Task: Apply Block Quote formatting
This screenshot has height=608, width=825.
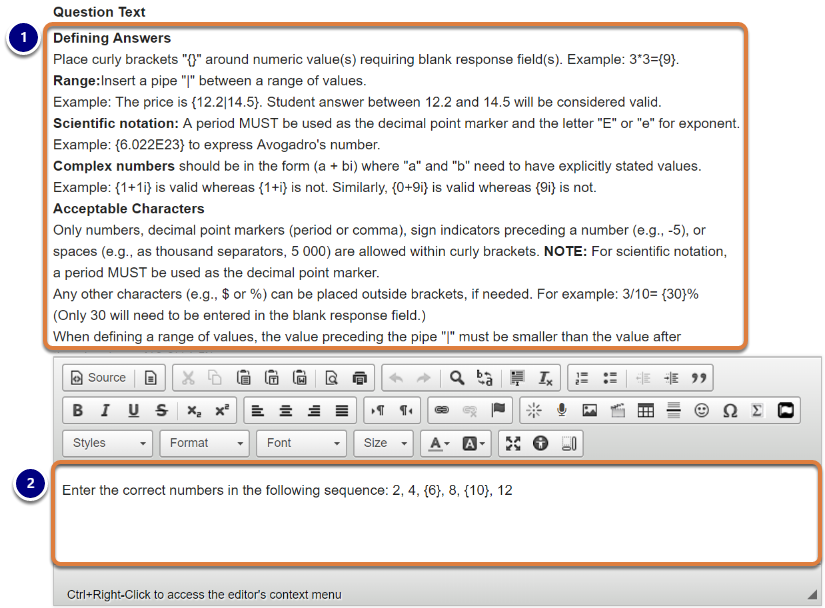Action: [699, 378]
